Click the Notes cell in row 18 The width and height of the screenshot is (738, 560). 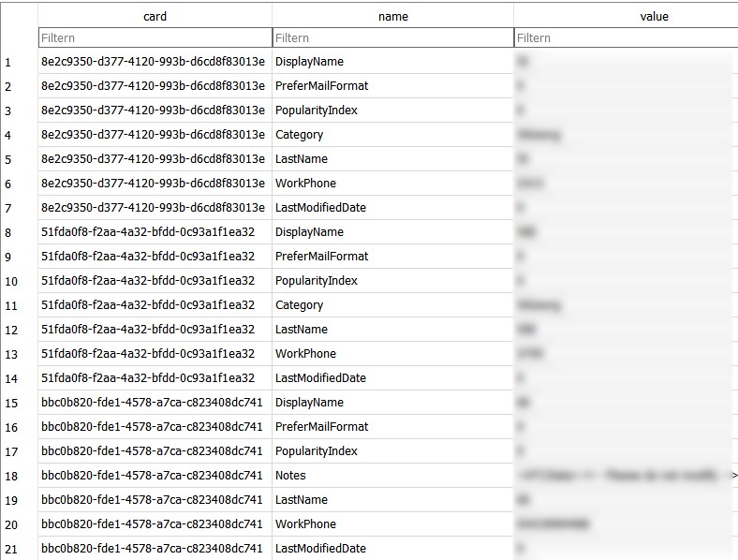[x=392, y=476]
